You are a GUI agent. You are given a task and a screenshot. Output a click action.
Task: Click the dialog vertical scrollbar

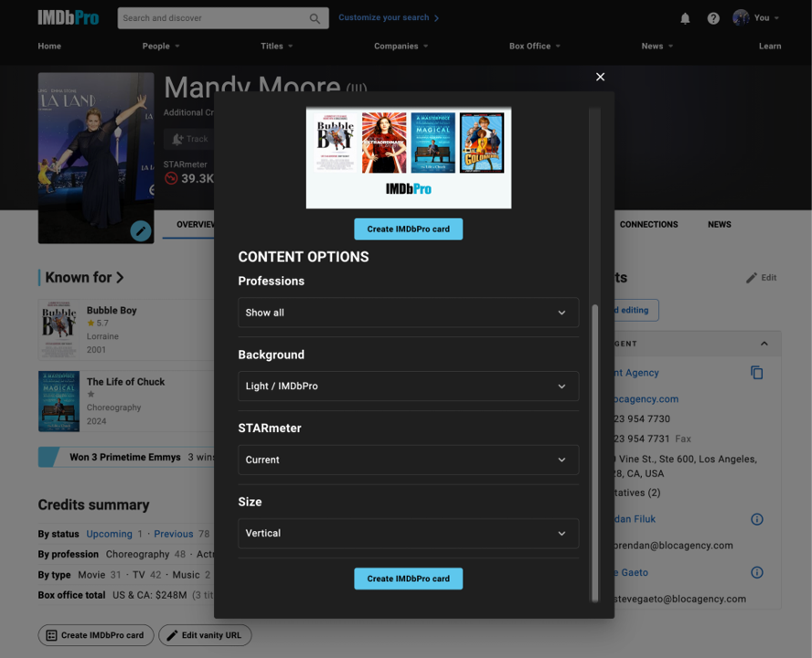594,453
